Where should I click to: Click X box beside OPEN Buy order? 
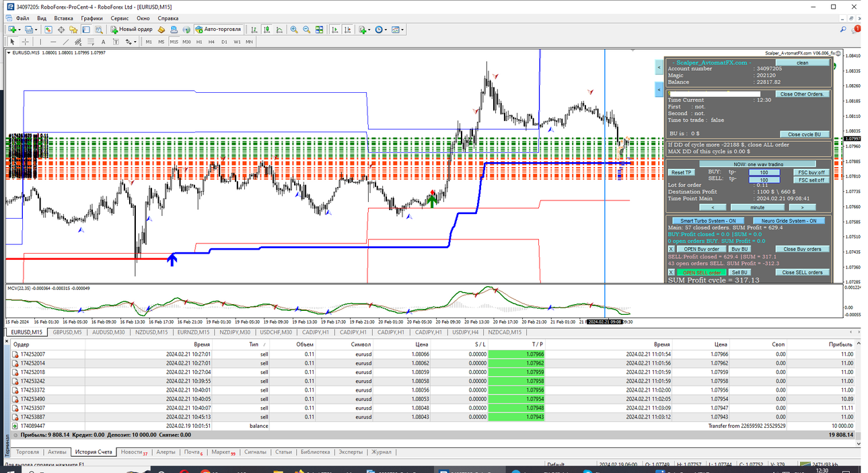tap(671, 249)
